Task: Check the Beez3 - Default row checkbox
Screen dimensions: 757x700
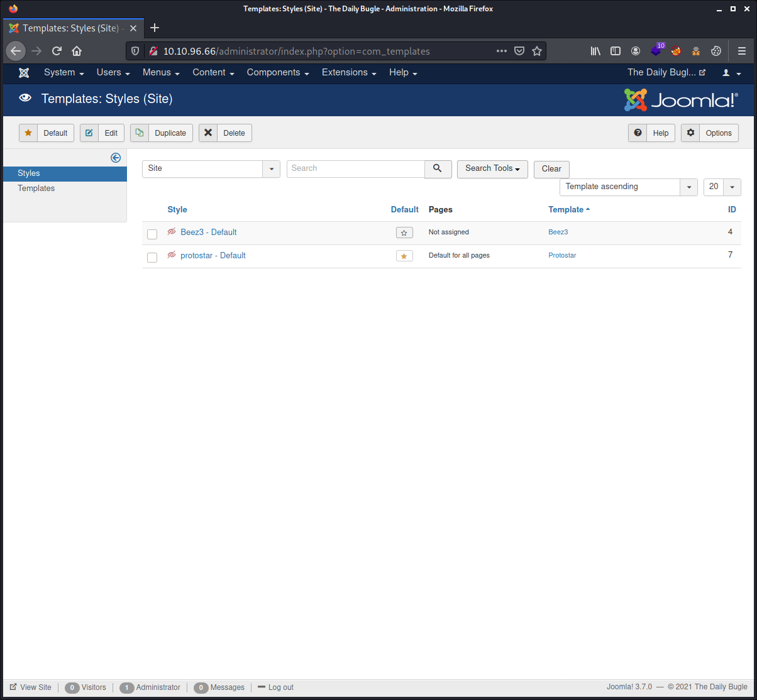Action: pyautogui.click(x=152, y=234)
